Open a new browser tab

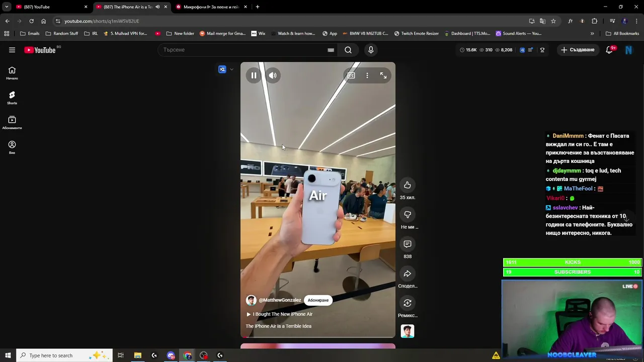click(258, 7)
